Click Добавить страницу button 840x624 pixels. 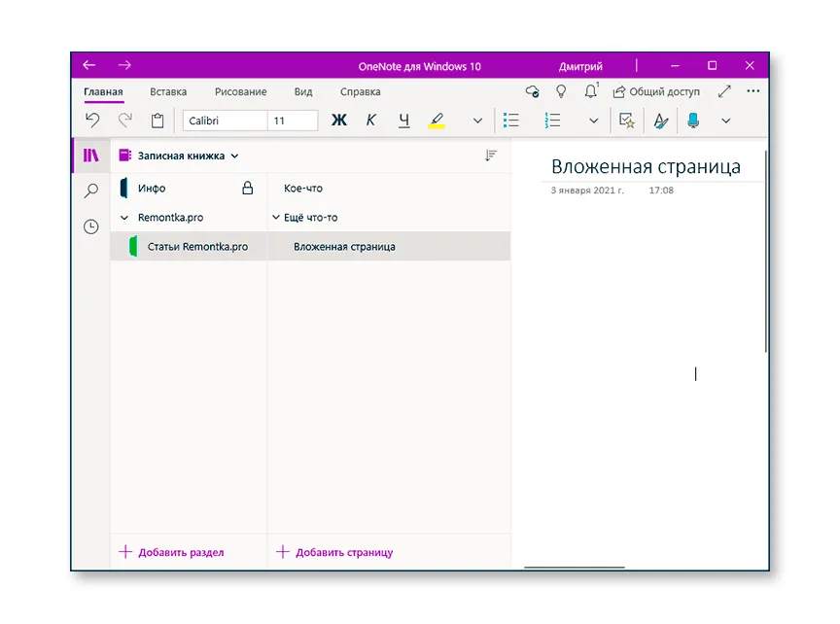pos(335,552)
